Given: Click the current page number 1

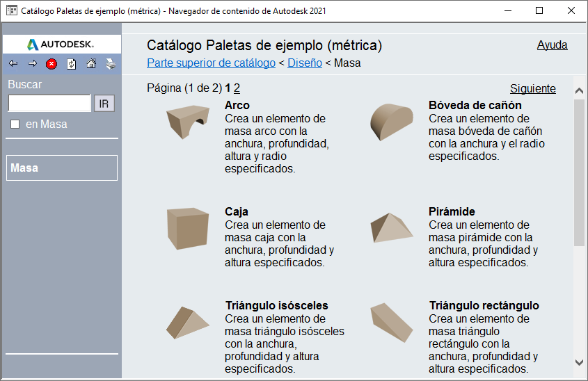Looking at the screenshot, I should [x=228, y=88].
